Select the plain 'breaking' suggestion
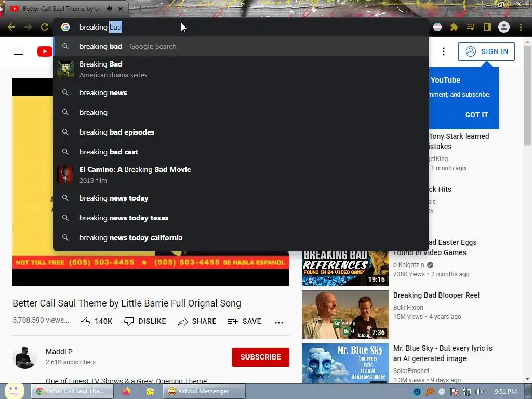Viewport: 532px width, 399px height. (x=241, y=112)
